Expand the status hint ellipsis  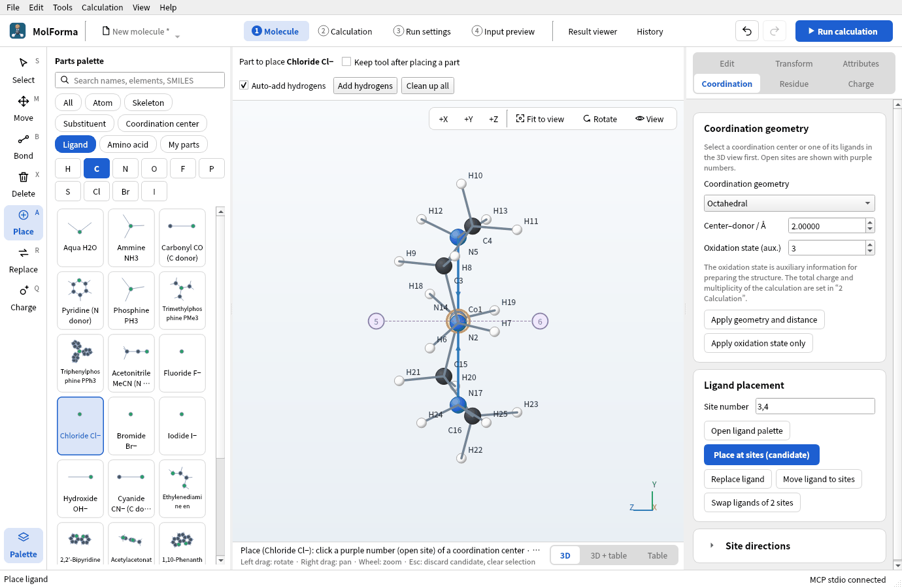(537, 550)
